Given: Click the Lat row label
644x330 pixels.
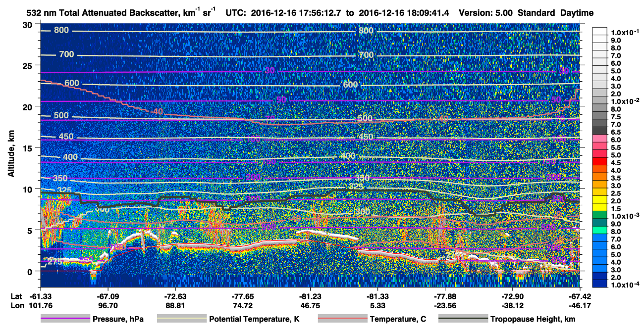Looking at the screenshot, I should tap(16, 297).
